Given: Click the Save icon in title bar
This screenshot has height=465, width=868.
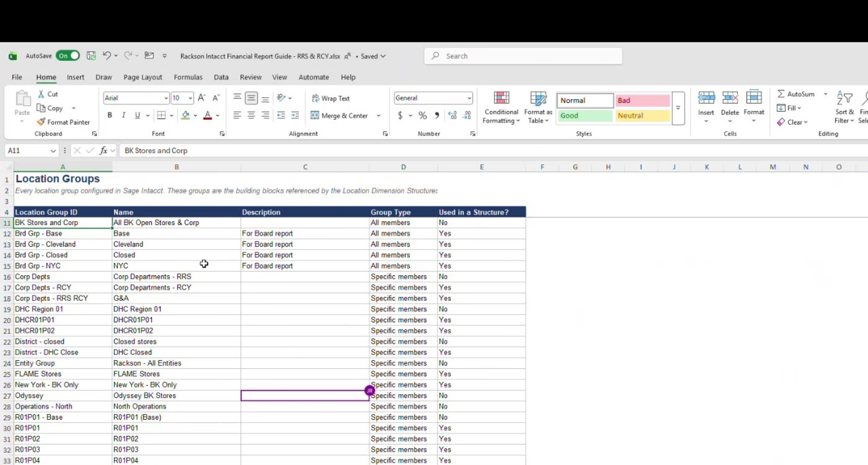Looking at the screenshot, I should (x=91, y=56).
